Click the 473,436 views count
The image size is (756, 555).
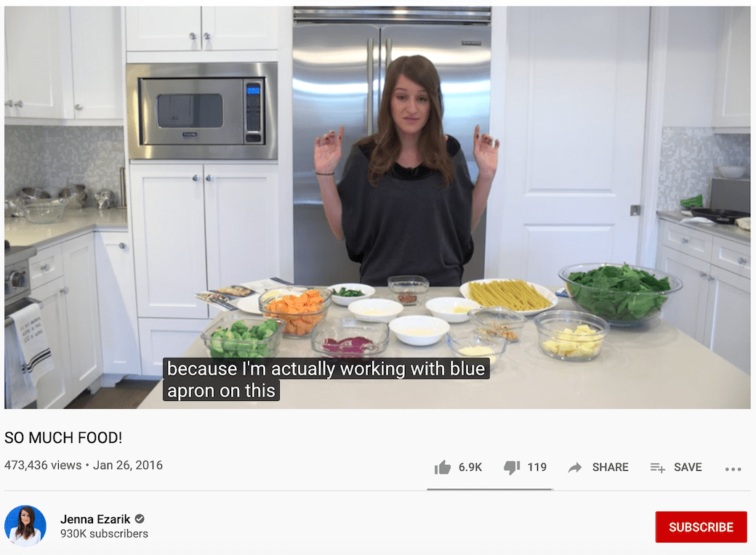pos(43,466)
